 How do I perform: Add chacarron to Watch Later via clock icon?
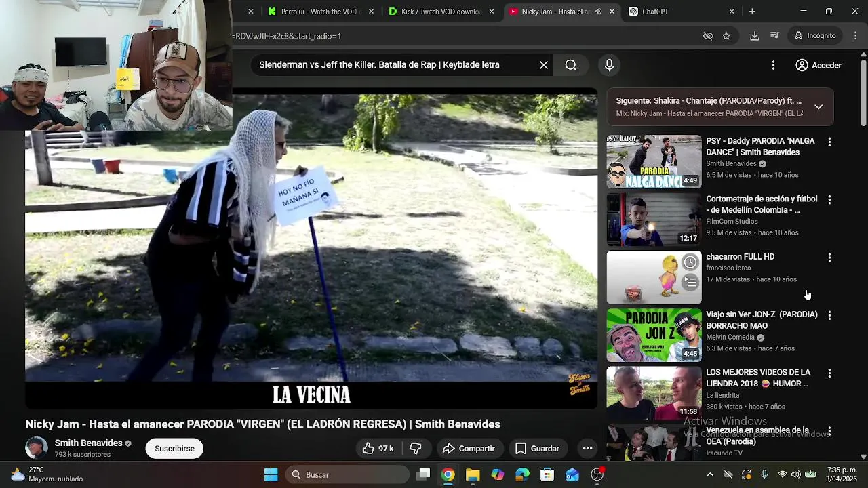coord(690,262)
